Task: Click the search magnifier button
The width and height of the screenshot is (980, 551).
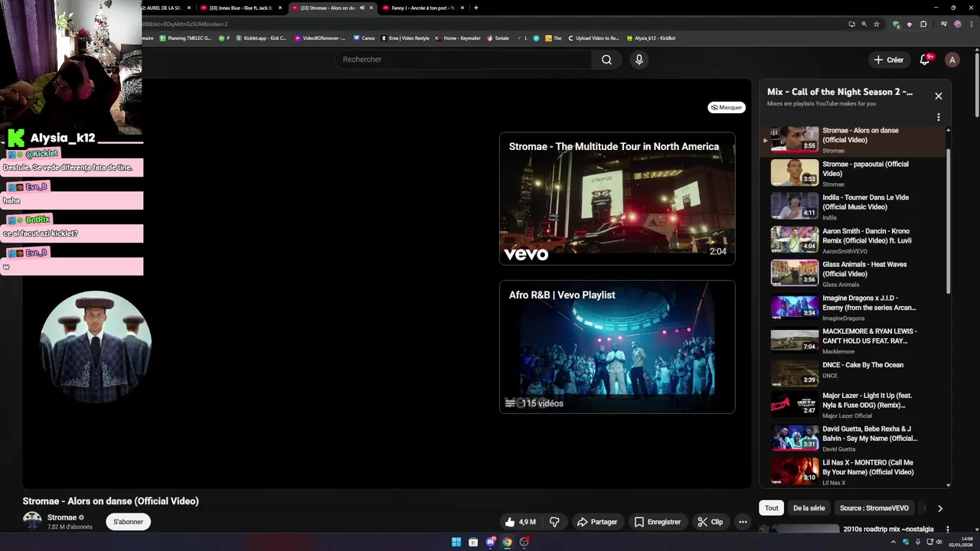Action: pos(606,60)
